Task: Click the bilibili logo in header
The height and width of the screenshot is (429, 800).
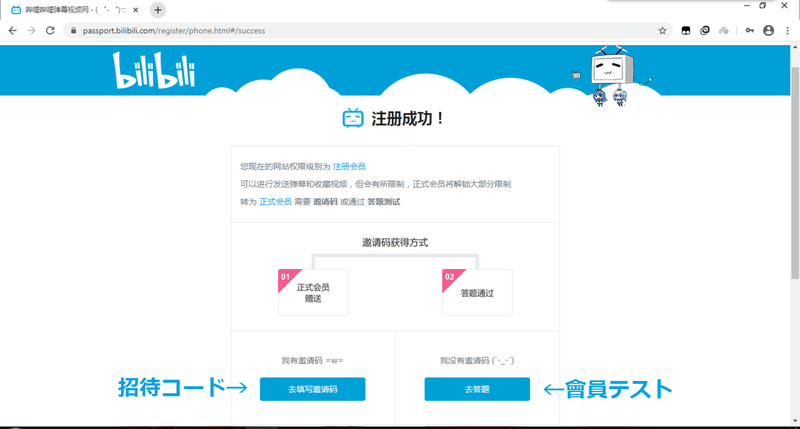Action: pyautogui.click(x=154, y=70)
